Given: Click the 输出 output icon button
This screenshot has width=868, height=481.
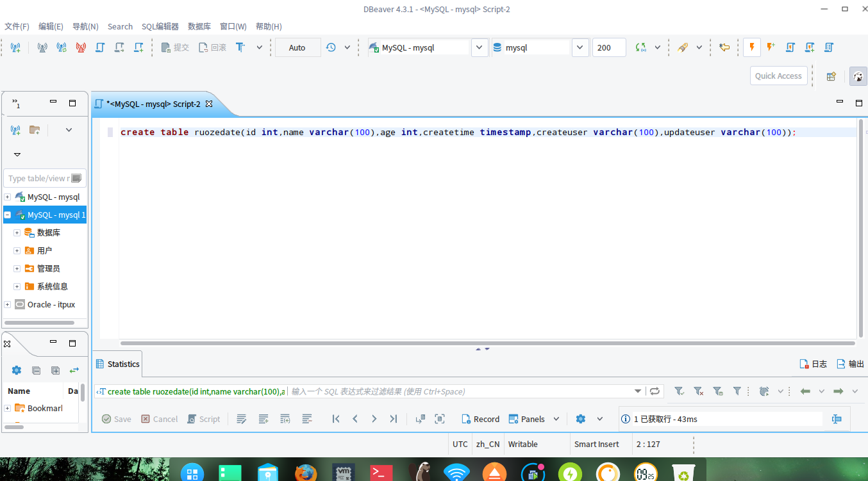Looking at the screenshot, I should [850, 364].
